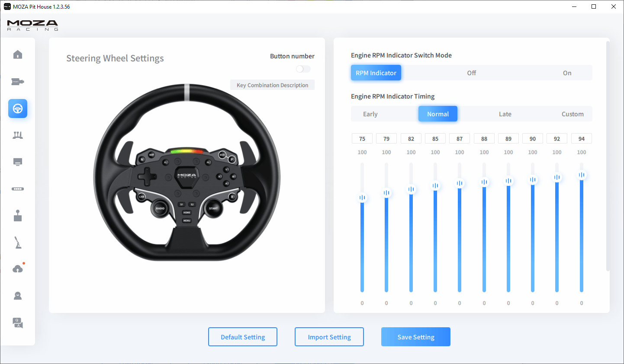Image resolution: width=624 pixels, height=364 pixels.
Task: Open the RPM light bar icon
Action: [x=18, y=189]
